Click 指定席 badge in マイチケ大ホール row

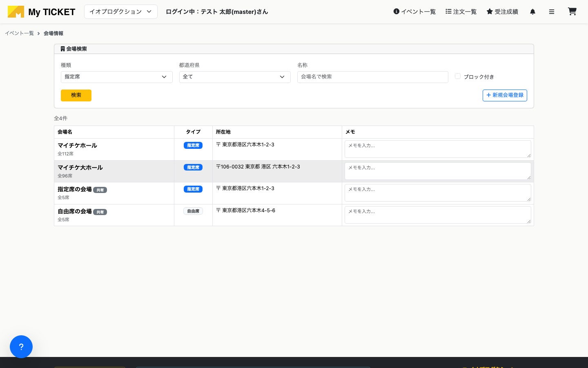point(193,168)
